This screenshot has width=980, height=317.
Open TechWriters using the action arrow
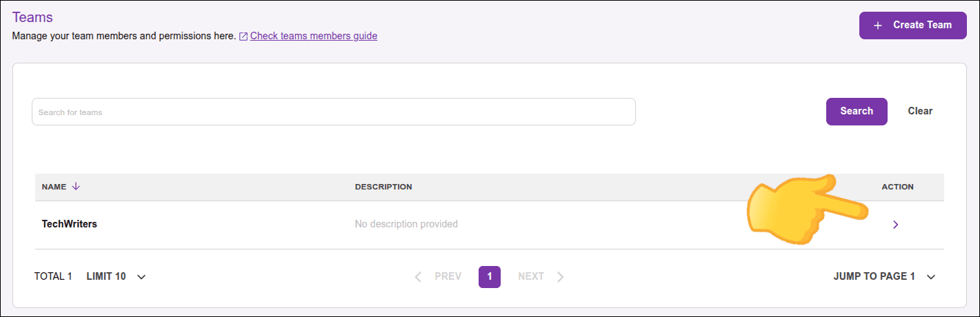[x=895, y=224]
